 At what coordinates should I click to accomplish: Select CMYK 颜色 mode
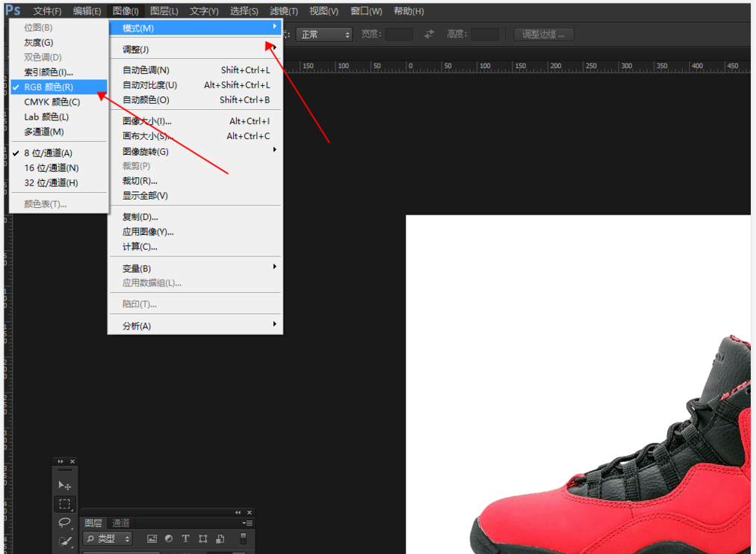52,102
